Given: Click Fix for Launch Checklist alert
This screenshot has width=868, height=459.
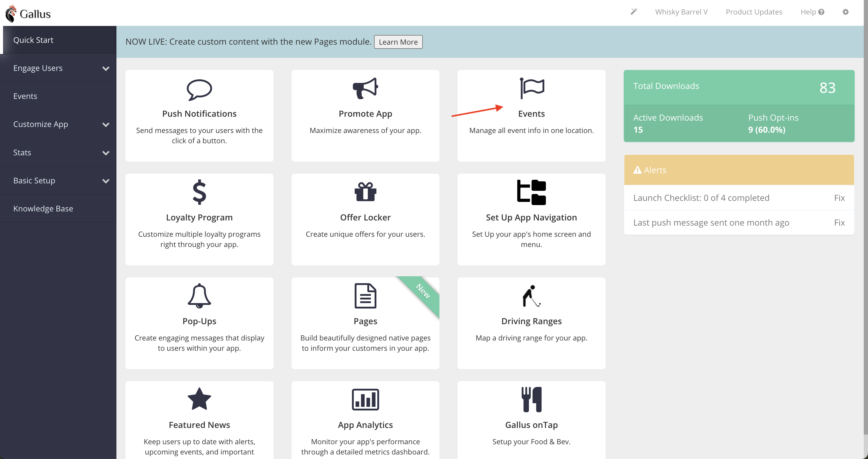Looking at the screenshot, I should point(839,198).
